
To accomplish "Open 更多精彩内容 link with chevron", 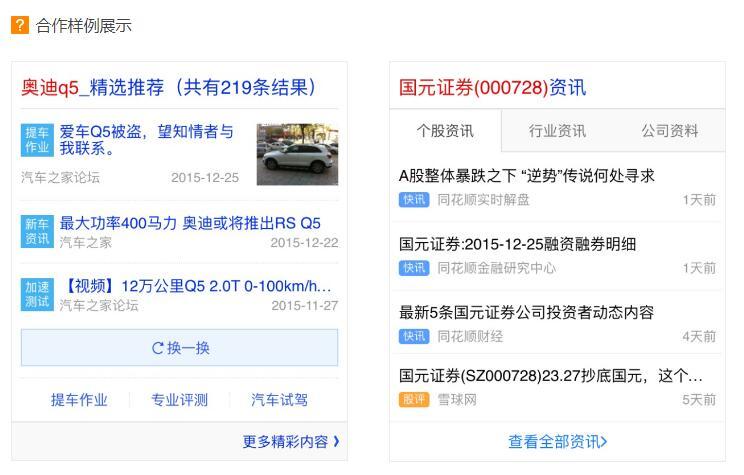I will click(291, 442).
